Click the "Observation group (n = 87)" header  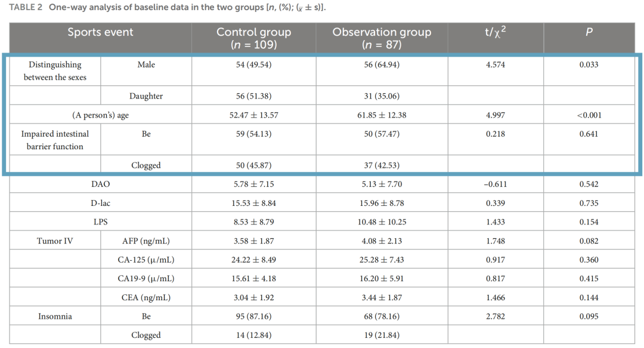pyautogui.click(x=382, y=38)
